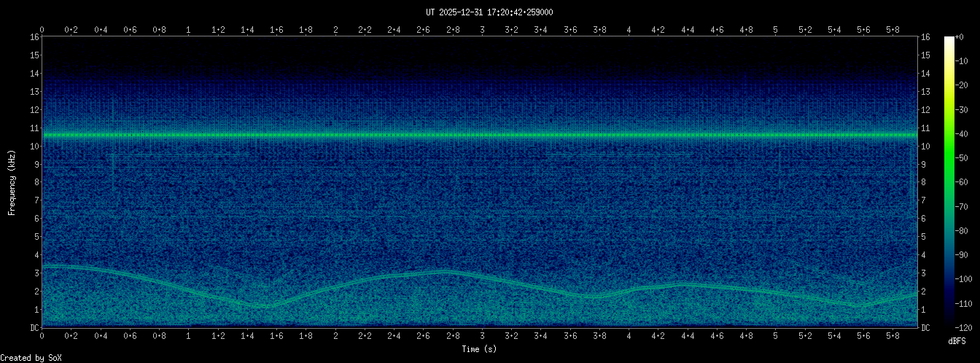Click the DC label on right frequency axis
The height and width of the screenshot is (363, 980).
[x=925, y=327]
